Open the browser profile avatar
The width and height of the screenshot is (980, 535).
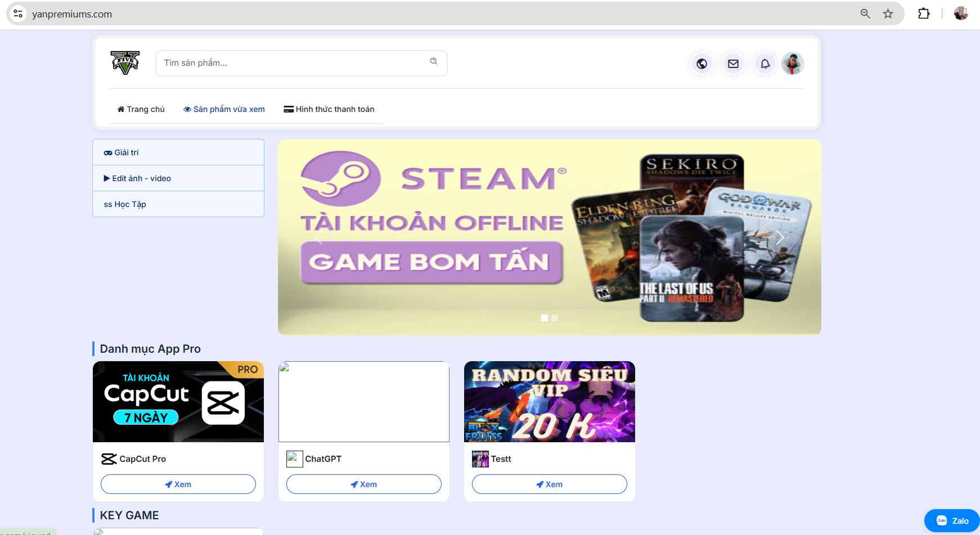[961, 14]
